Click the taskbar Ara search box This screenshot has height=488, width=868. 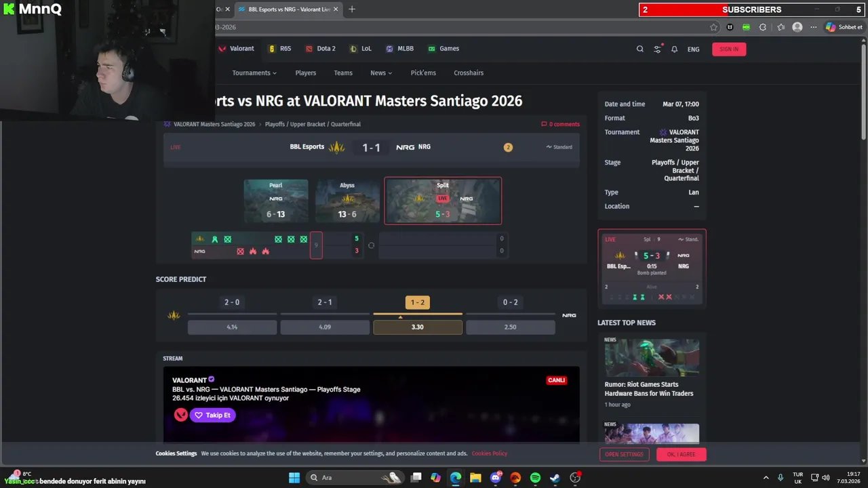[x=355, y=478]
